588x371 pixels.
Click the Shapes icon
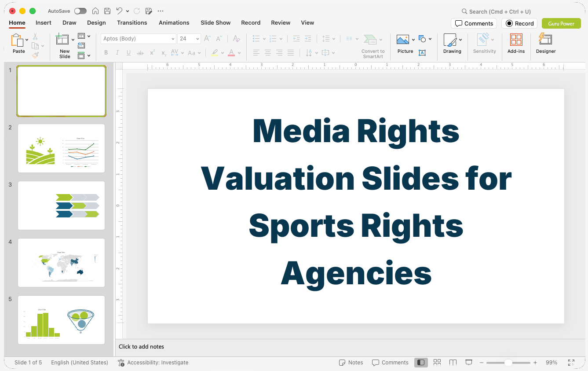(422, 39)
